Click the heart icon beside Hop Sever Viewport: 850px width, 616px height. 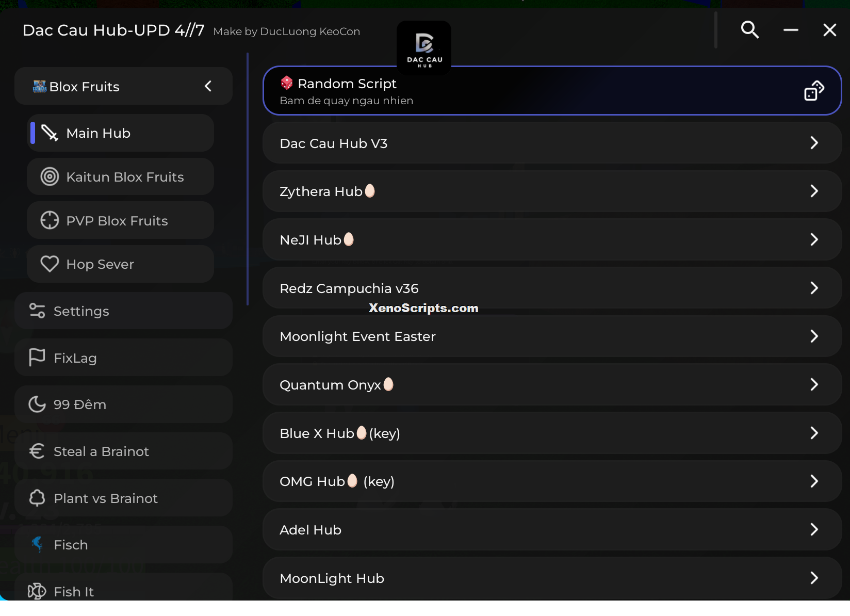click(x=50, y=264)
